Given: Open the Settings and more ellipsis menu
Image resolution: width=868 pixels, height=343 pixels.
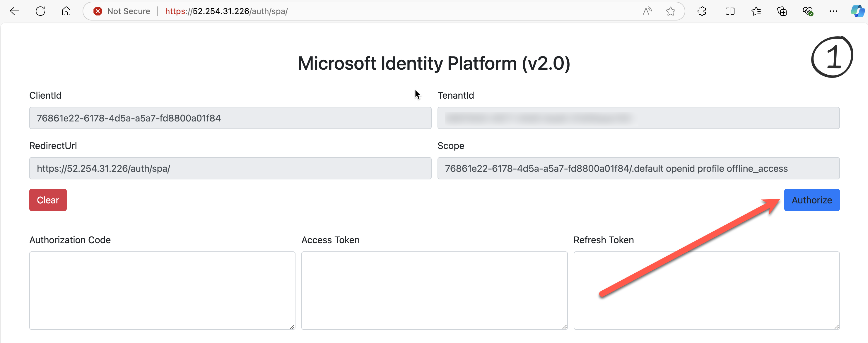Looking at the screenshot, I should tap(833, 11).
